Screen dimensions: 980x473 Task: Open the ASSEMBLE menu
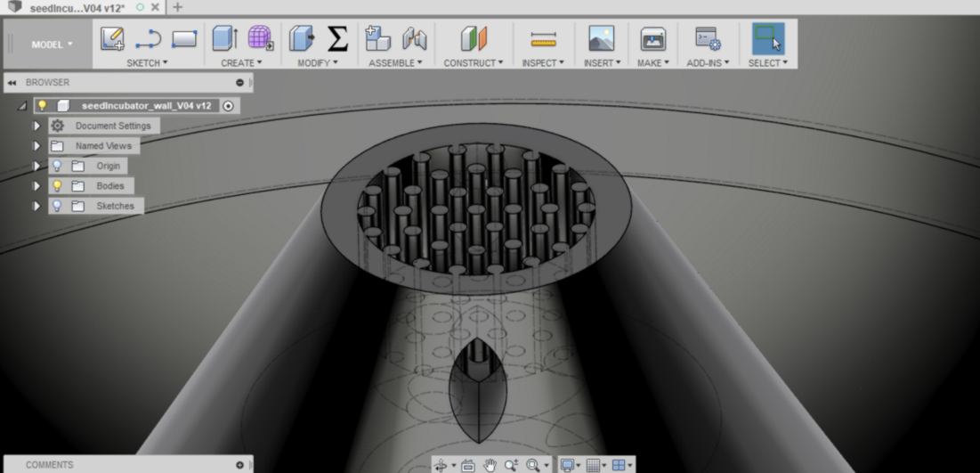point(395,62)
